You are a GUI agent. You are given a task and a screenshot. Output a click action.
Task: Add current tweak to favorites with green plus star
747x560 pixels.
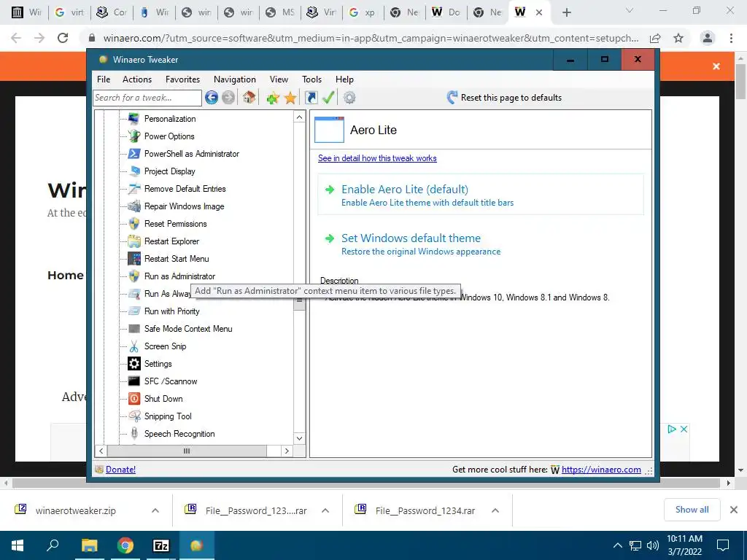click(x=273, y=98)
